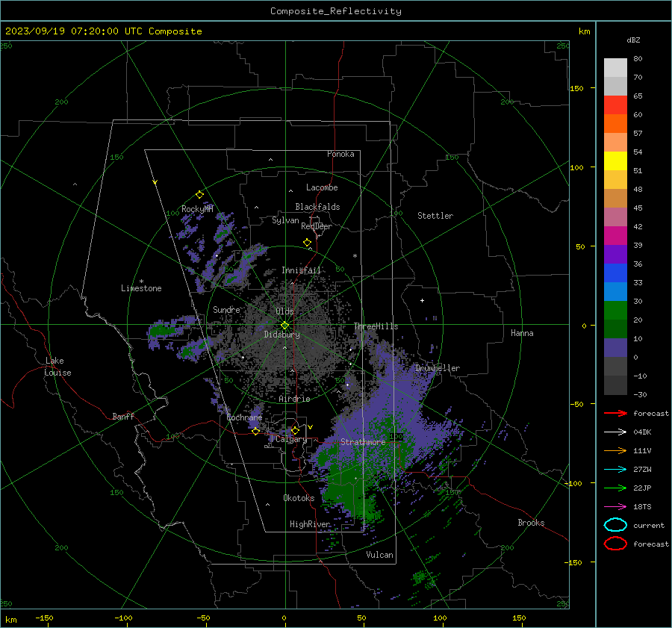The height and width of the screenshot is (628, 672).
Task: Click the green 30–20 dBZ color band
Action: pos(615,310)
